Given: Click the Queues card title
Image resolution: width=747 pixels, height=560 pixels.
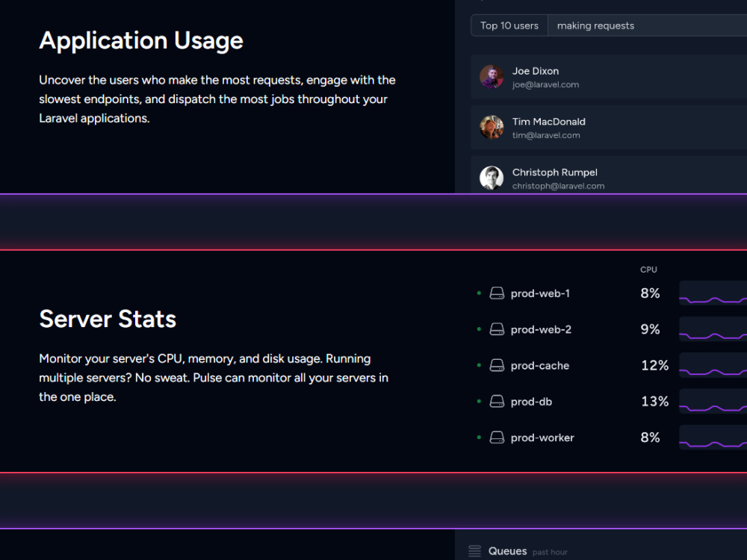Looking at the screenshot, I should [x=508, y=552].
